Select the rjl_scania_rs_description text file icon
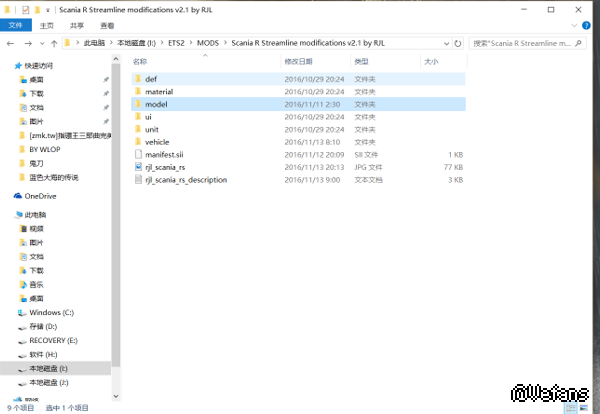The image size is (600, 414). (x=138, y=179)
